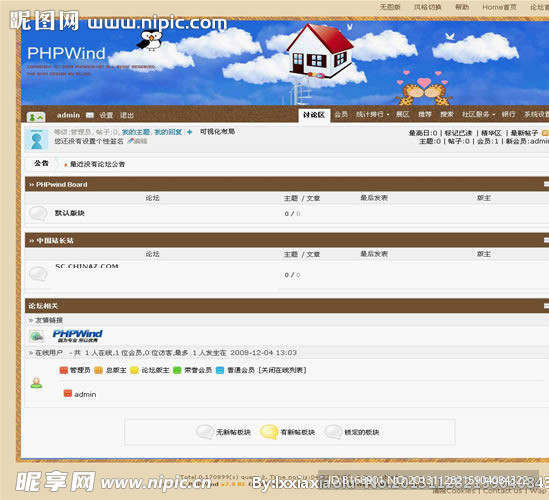This screenshot has height=500, width=549.
Task: Click the green user status icon
Action: (36, 117)
